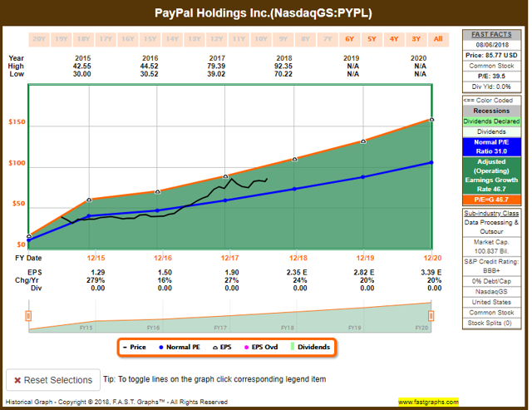The image size is (532, 410).
Task: Switch chart to 4Y range
Action: [x=394, y=39]
